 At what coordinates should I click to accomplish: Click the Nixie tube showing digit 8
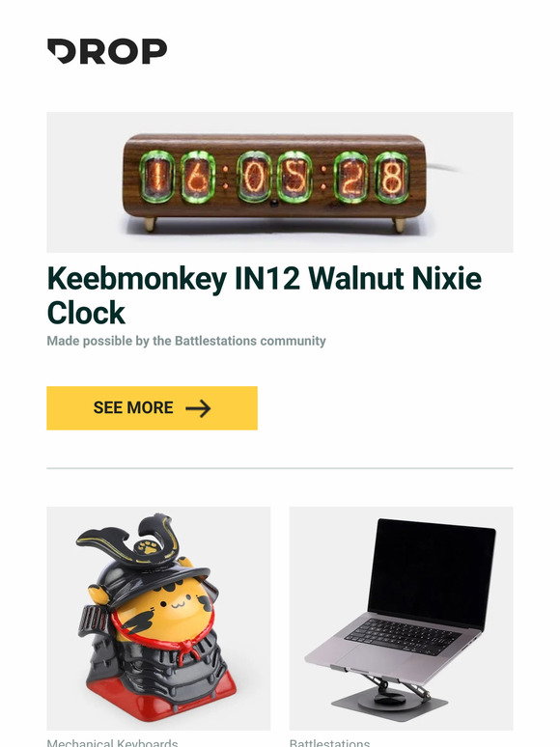point(392,178)
